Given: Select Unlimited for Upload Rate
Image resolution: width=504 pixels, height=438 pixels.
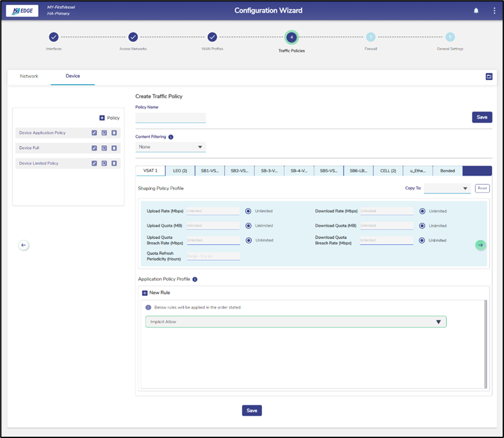Looking at the screenshot, I should point(249,211).
